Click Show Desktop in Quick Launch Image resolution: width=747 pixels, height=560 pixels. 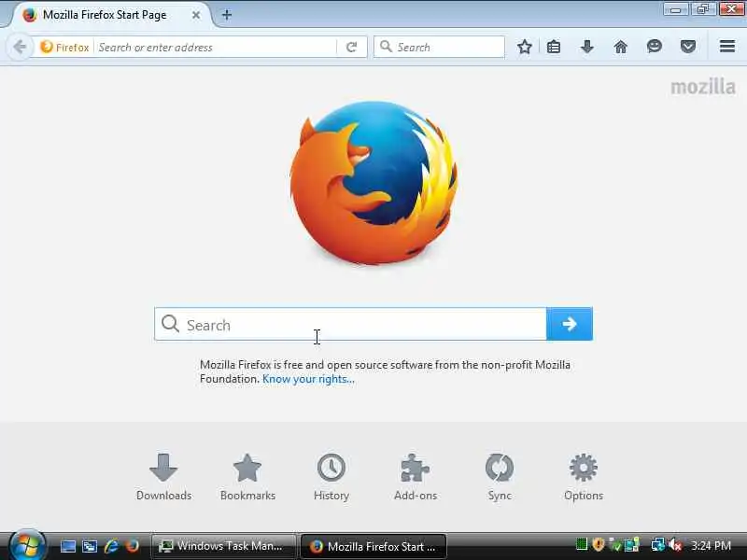(x=67, y=546)
